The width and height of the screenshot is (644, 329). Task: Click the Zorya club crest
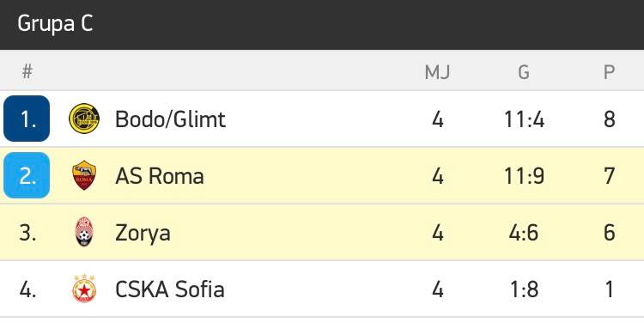(x=84, y=232)
